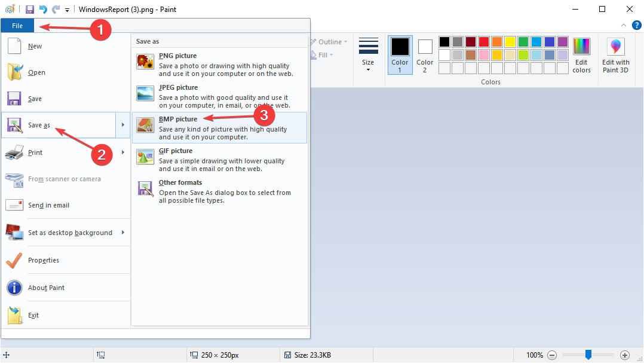Choose New from the File menu
Image resolution: width=644 pixels, height=363 pixels.
(x=66, y=46)
